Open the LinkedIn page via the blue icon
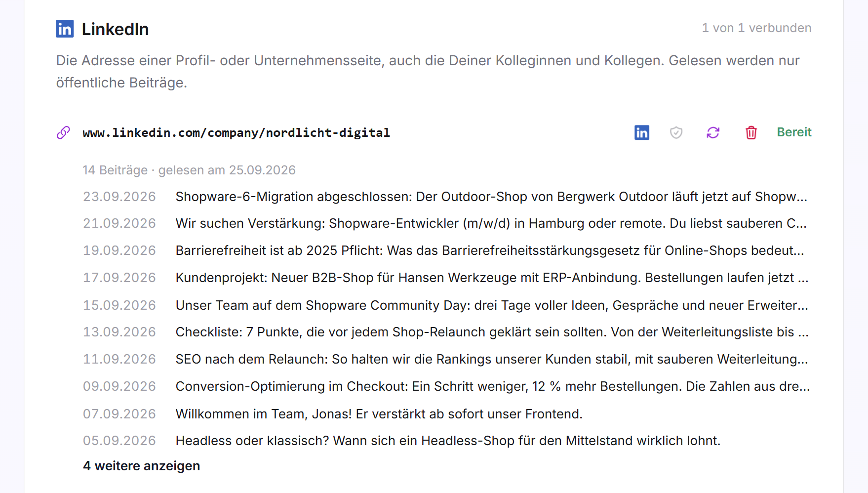 pos(642,132)
